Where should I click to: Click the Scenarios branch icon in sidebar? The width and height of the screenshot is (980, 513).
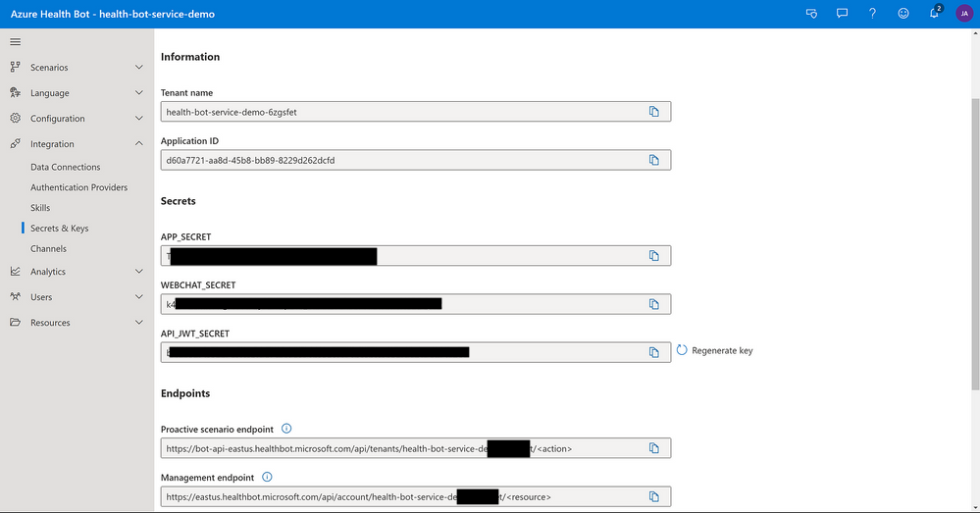15,67
